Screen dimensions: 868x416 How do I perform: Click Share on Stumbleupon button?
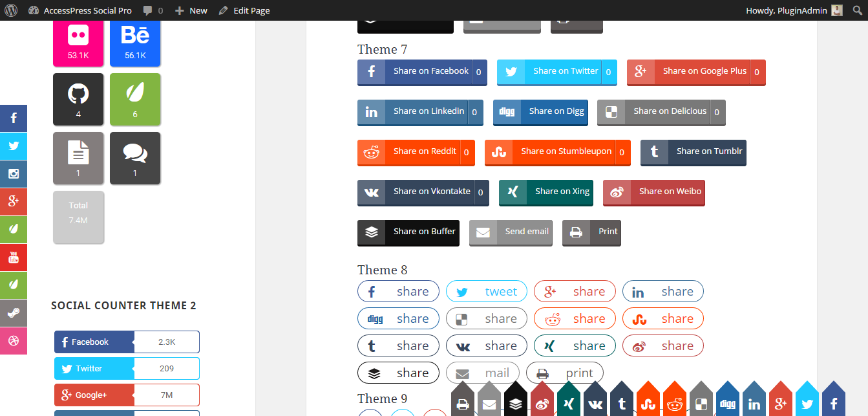click(558, 152)
